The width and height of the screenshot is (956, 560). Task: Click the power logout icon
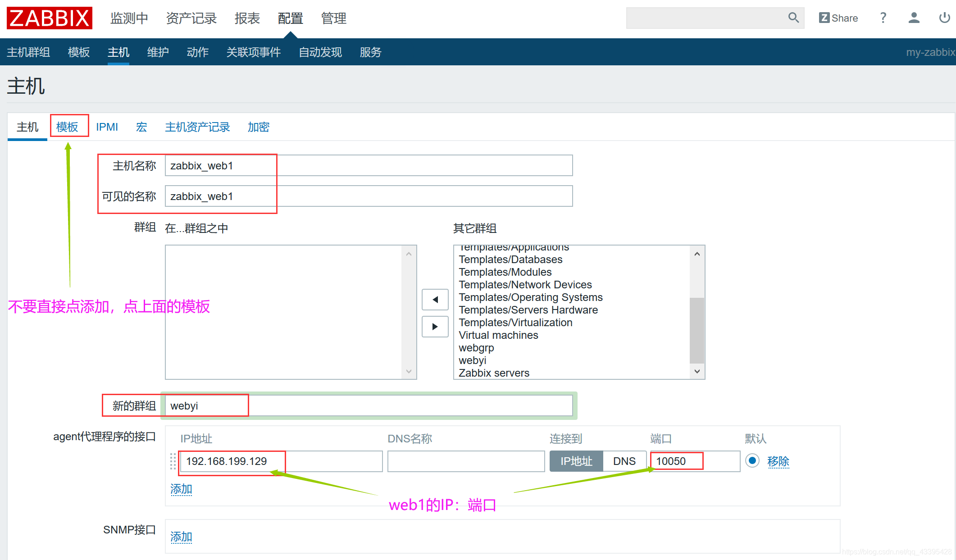click(x=944, y=18)
